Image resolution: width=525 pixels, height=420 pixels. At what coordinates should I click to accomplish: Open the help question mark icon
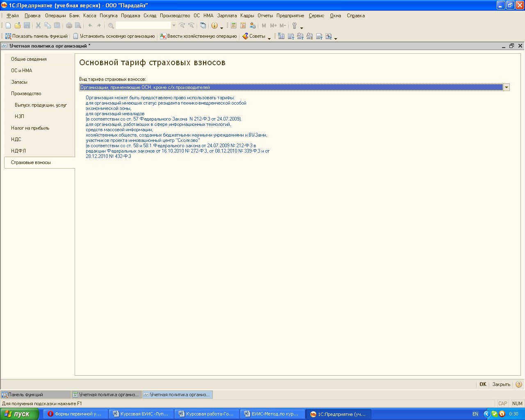point(519,384)
